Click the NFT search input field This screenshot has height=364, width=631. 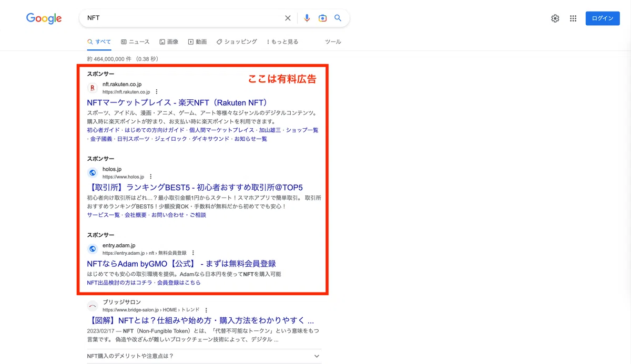(x=184, y=18)
